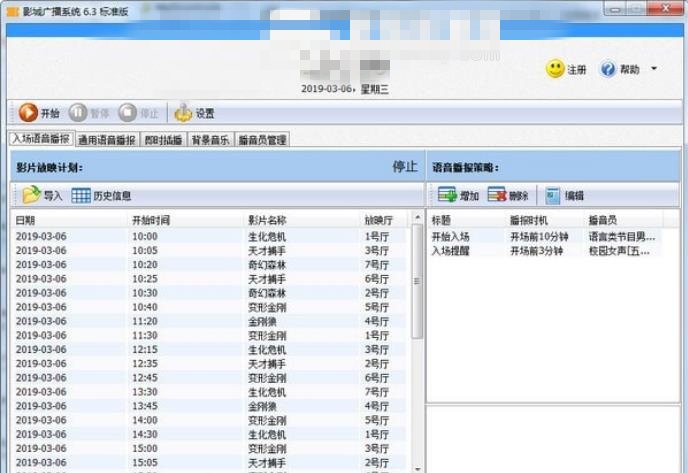
Task: Click the 语音类节目男 announcer cell
Action: point(622,236)
